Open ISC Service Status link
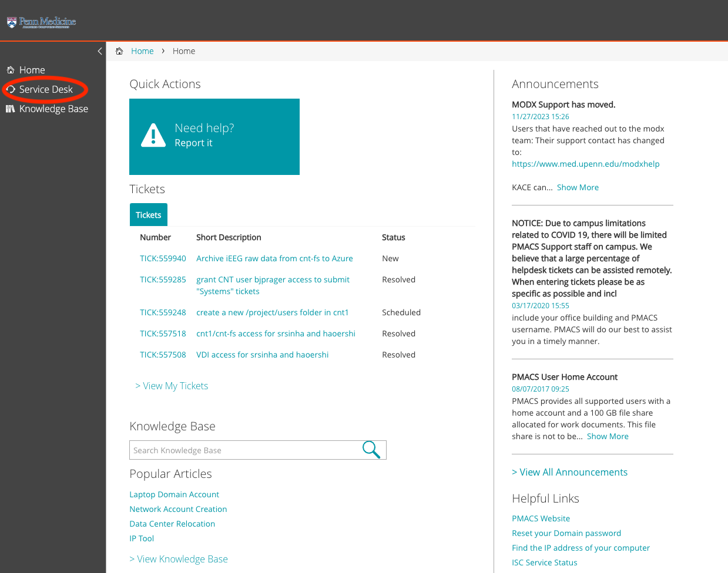The height and width of the screenshot is (573, 728). click(x=544, y=562)
